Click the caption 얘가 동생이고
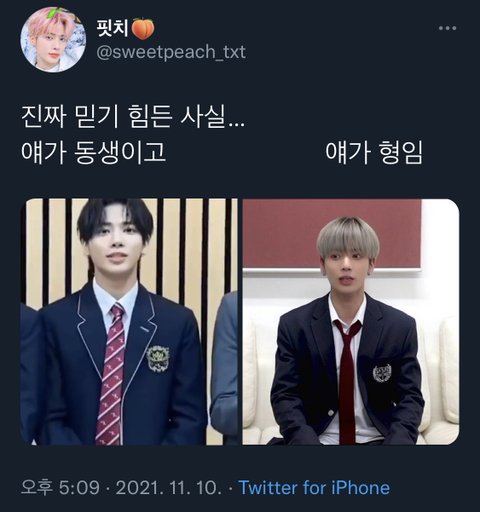The height and width of the screenshot is (512, 480). 93,152
